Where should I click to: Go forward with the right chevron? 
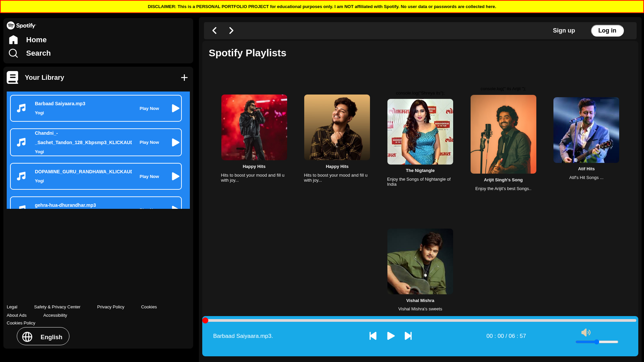click(x=231, y=31)
